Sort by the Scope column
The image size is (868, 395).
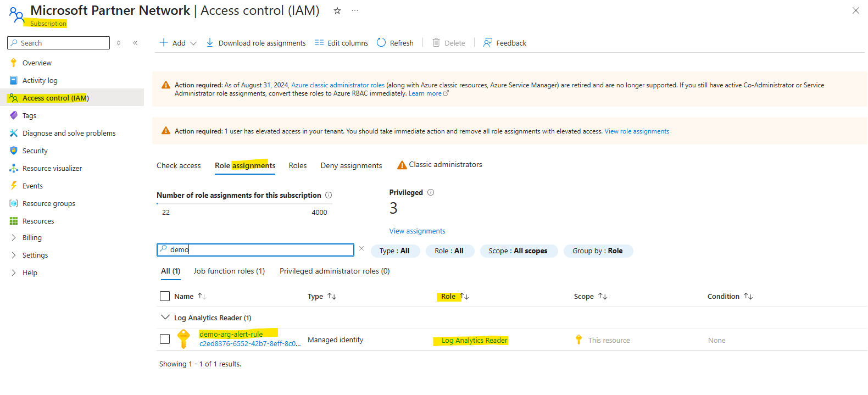[x=591, y=296]
